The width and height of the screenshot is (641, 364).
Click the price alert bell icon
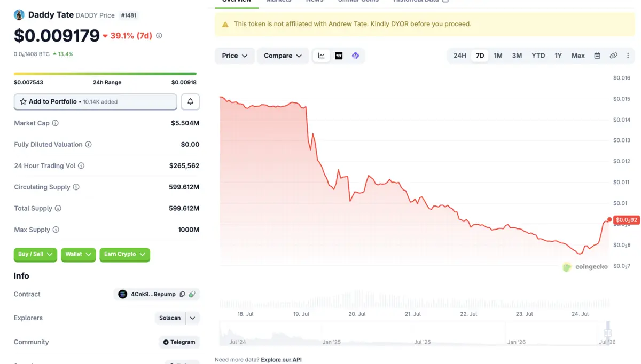point(190,101)
